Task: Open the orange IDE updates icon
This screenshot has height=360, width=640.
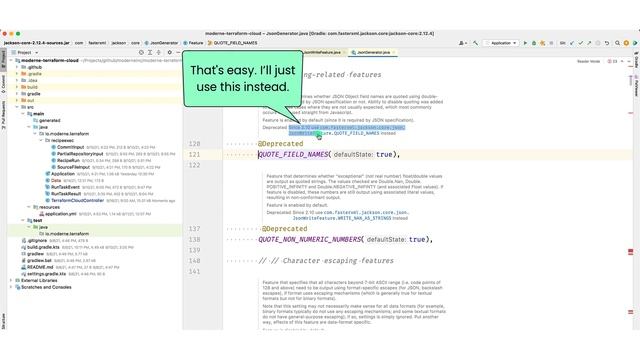Action: tap(626, 43)
